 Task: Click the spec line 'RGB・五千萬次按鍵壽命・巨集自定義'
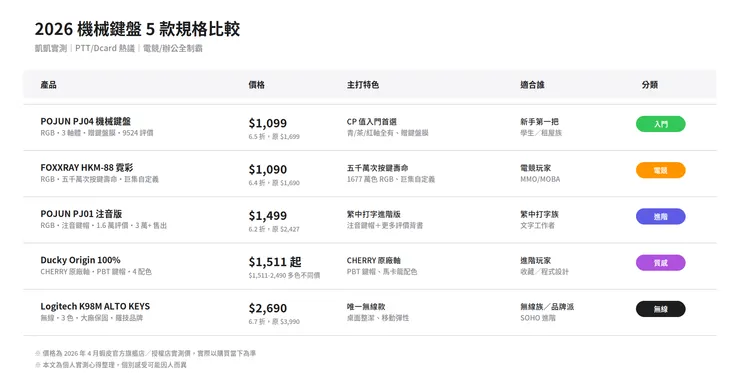point(100,179)
